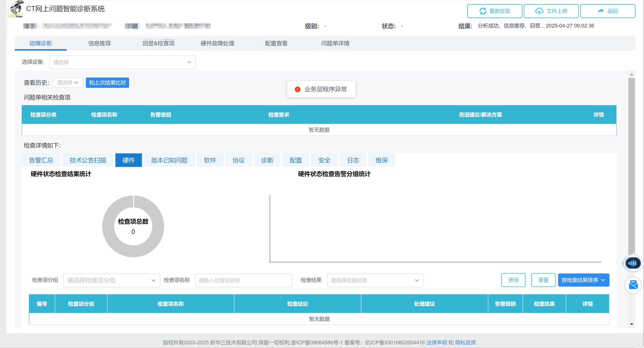Open the 请选择检查结果 dropdown
The image size is (644, 348).
pyautogui.click(x=375, y=280)
